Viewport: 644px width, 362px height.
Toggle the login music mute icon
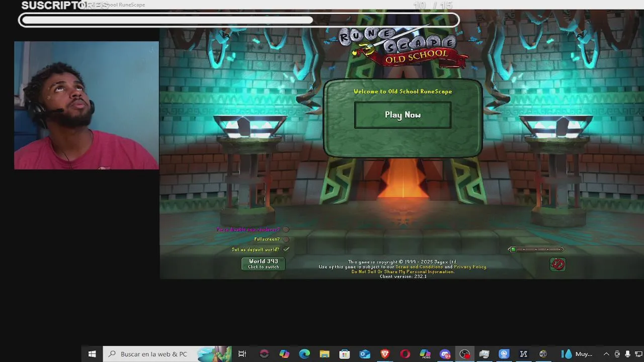pos(557,264)
